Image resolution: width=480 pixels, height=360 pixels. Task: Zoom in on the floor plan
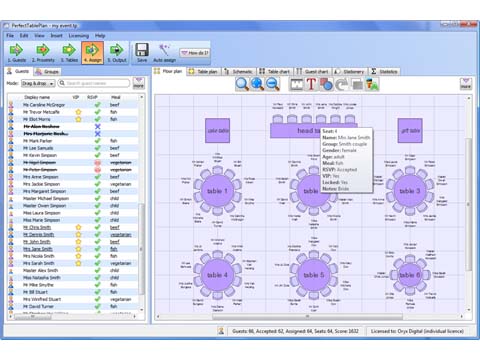click(257, 84)
